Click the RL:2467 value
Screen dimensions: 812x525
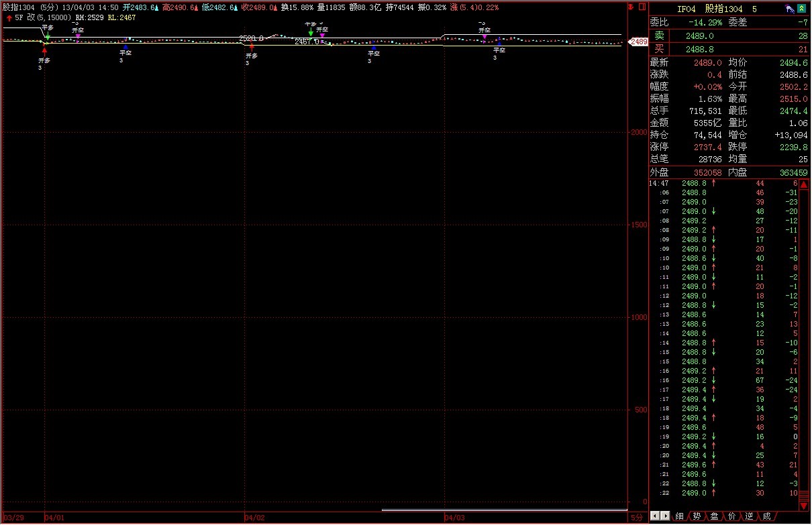point(121,17)
